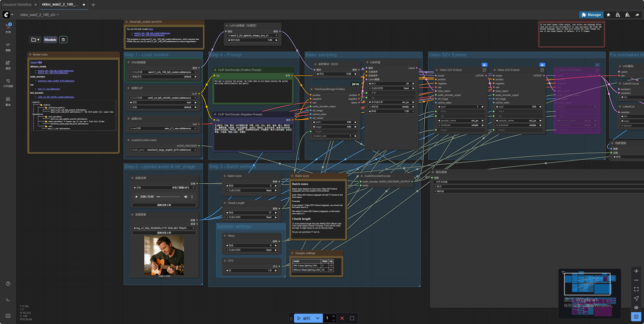Open audio player more options menu
The image size is (644, 324).
191,196
